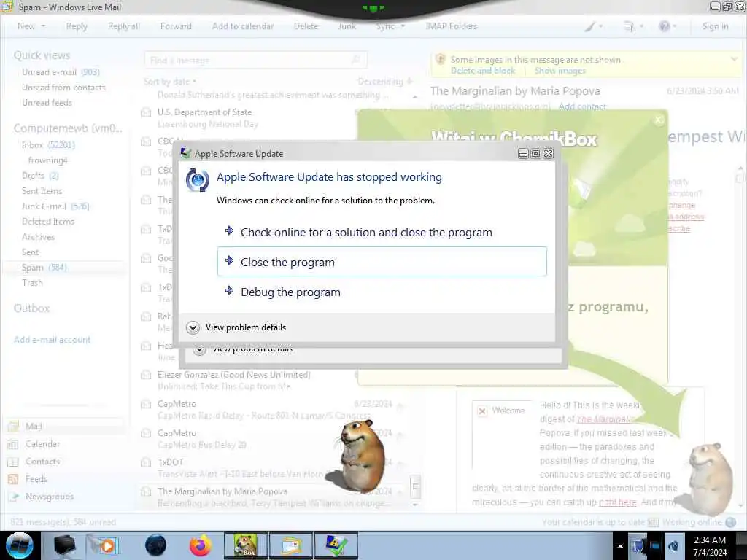
Task: Open the Deleted Items folder
Action: [48, 222]
